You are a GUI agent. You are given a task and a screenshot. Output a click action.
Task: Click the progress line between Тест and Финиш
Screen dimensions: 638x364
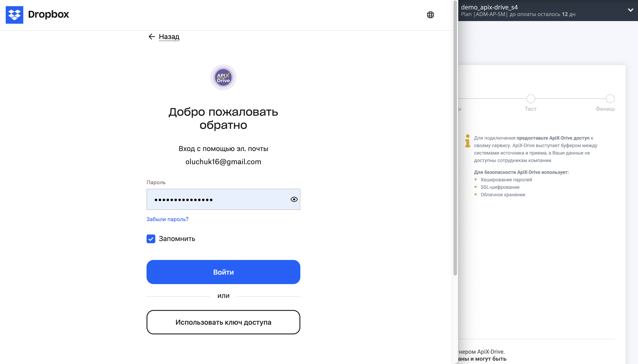click(x=570, y=99)
